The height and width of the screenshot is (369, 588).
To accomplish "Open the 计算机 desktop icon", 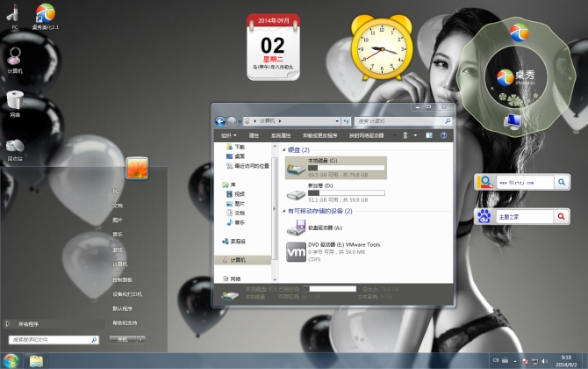I will [x=15, y=60].
